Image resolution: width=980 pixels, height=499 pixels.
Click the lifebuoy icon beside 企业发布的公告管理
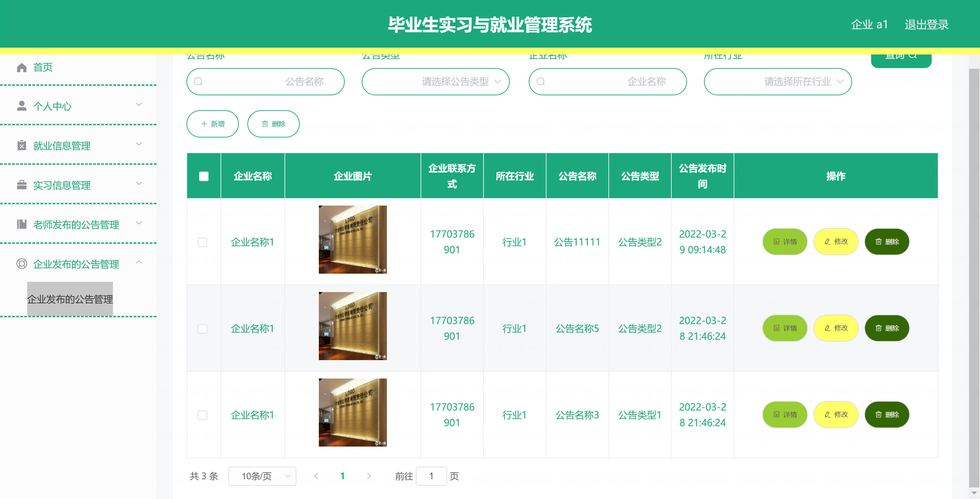pyautogui.click(x=22, y=264)
